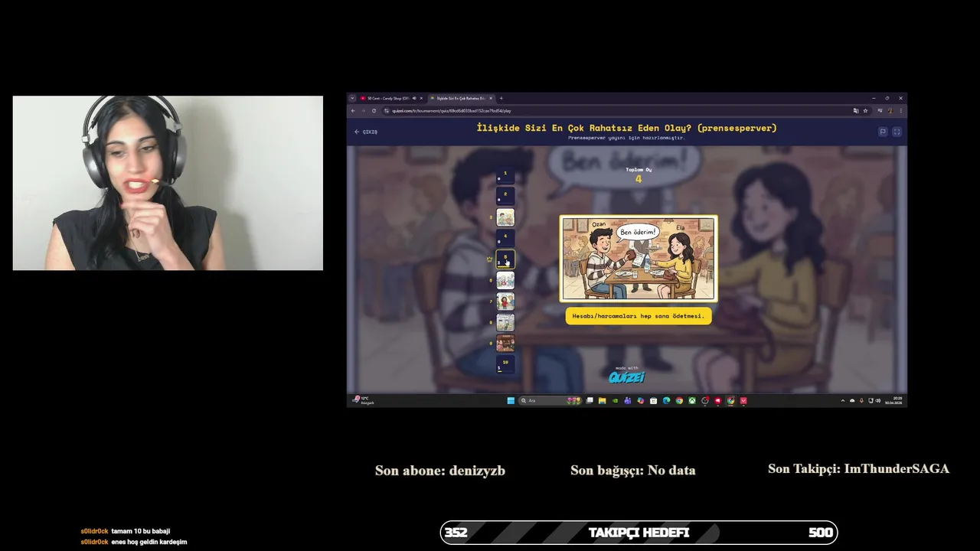Select ranking tile number 1
This screenshot has height=551, width=980.
[505, 175]
